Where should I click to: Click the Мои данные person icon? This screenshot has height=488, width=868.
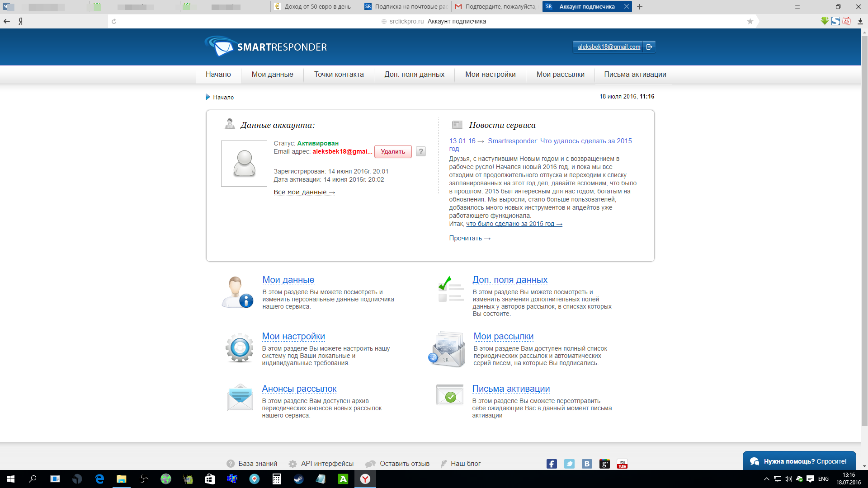click(x=237, y=292)
